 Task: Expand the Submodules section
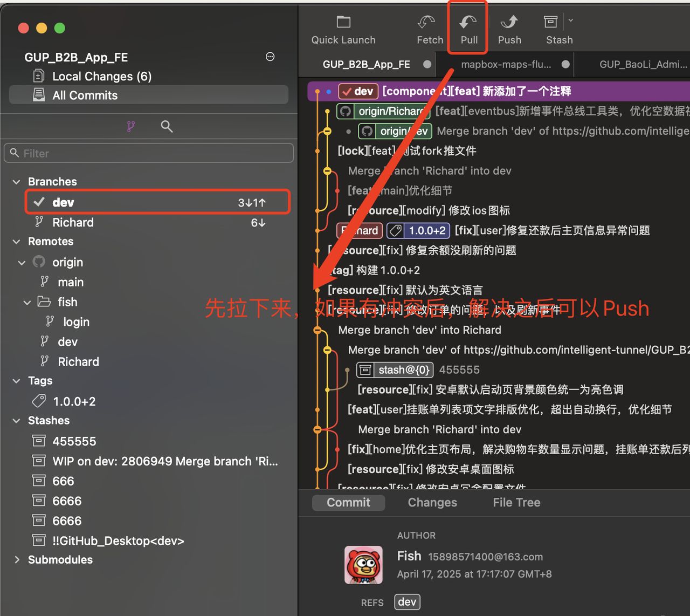[x=17, y=560]
